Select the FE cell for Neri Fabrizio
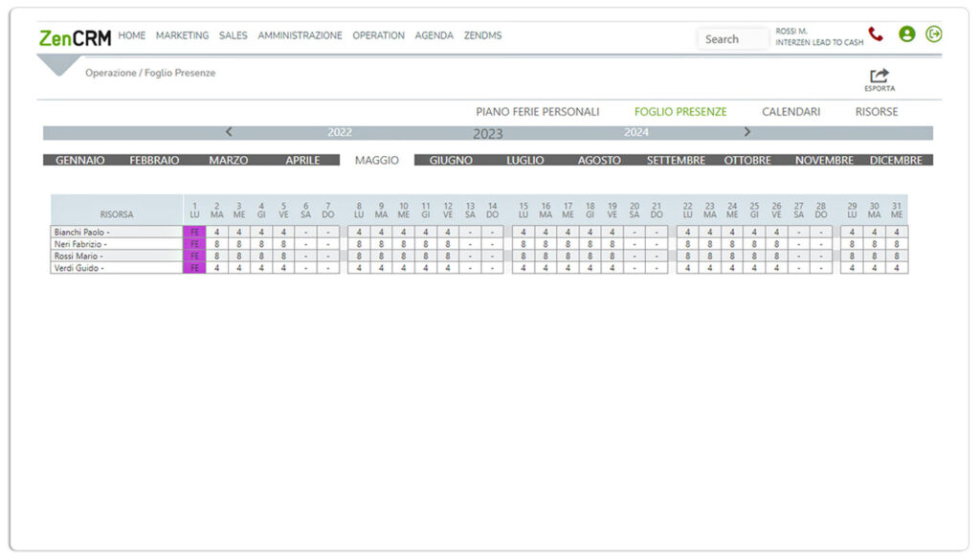Screen dimensions: 980x558 tap(194, 243)
